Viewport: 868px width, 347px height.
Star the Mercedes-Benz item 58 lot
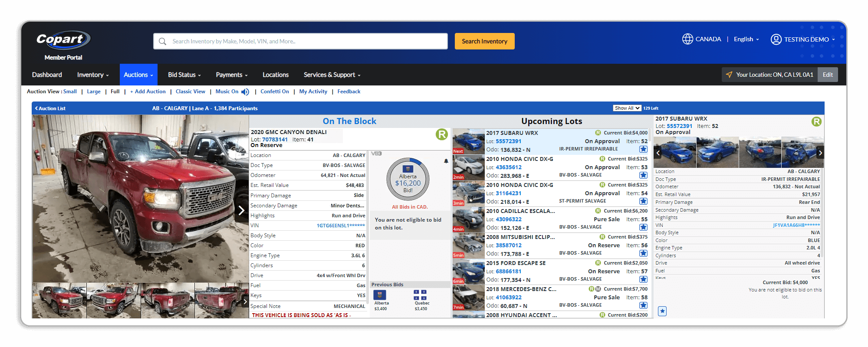[x=643, y=305]
